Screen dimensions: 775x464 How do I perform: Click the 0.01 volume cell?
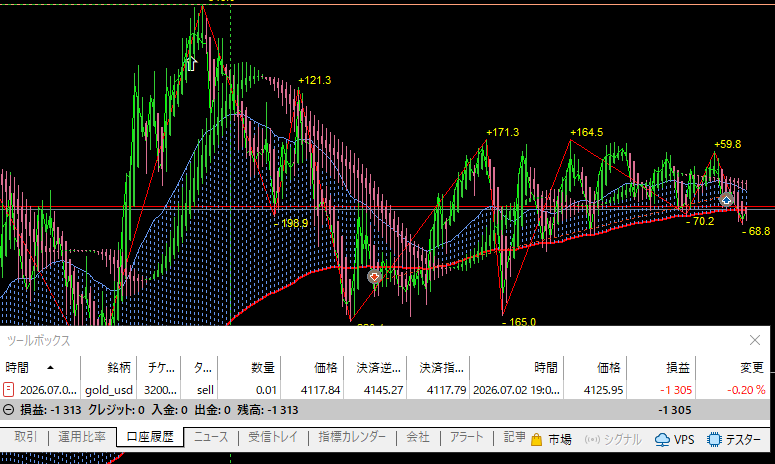[x=266, y=390]
